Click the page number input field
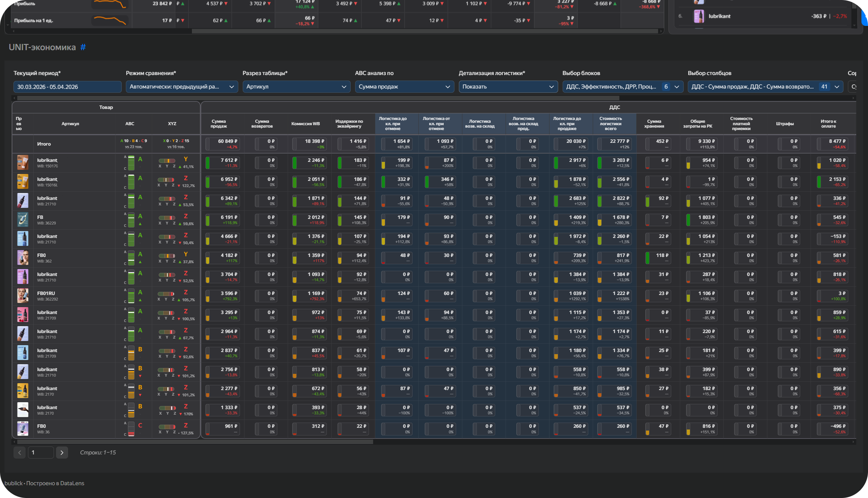This screenshot has width=868, height=498. pos(41,452)
